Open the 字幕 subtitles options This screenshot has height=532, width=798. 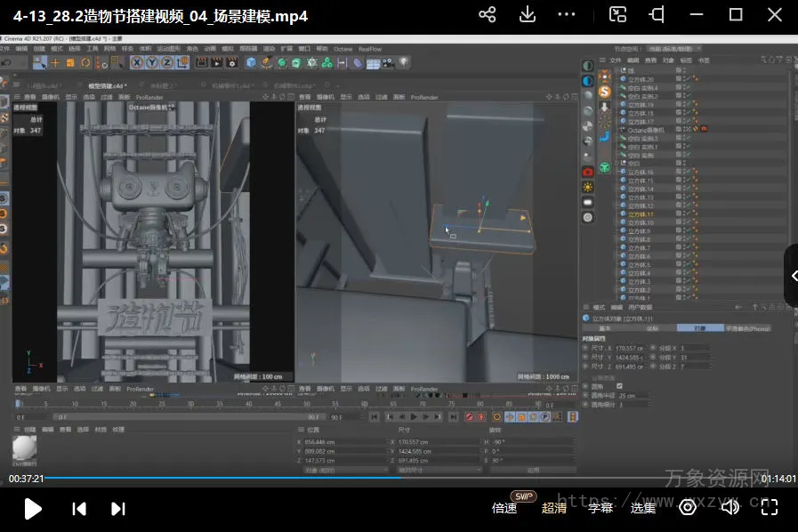pos(601,508)
